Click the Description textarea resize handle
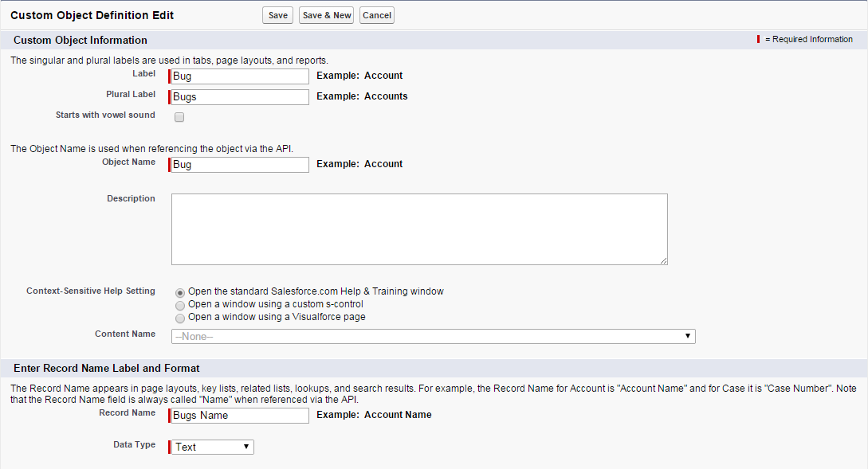This screenshot has height=469, width=868. pyautogui.click(x=664, y=260)
